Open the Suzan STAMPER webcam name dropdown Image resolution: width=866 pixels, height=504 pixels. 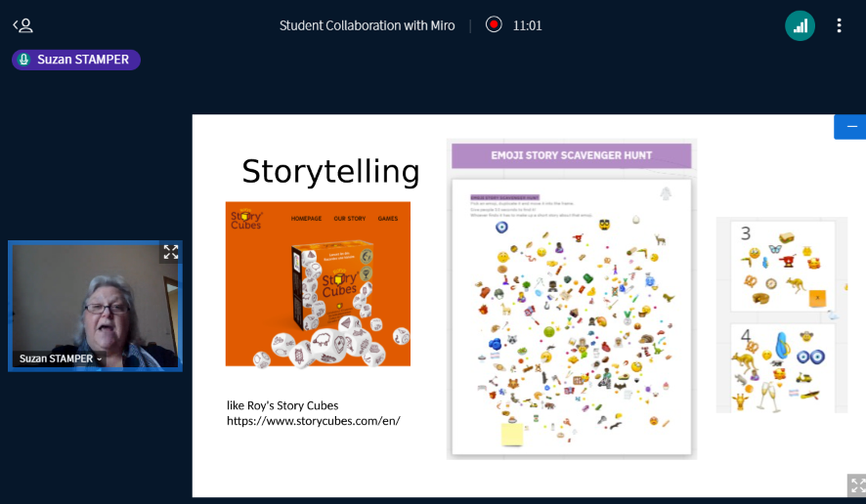(x=61, y=358)
